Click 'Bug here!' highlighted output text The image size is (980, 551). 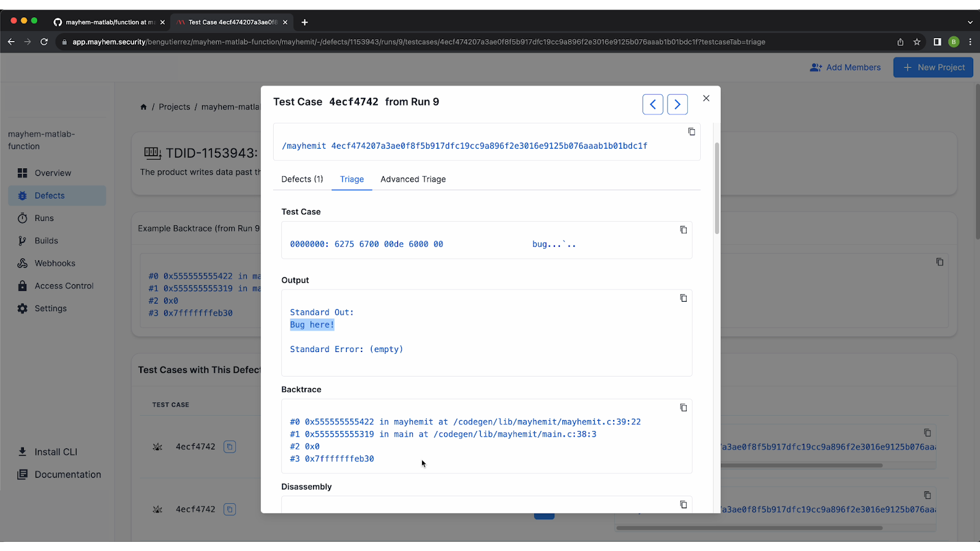pyautogui.click(x=312, y=324)
